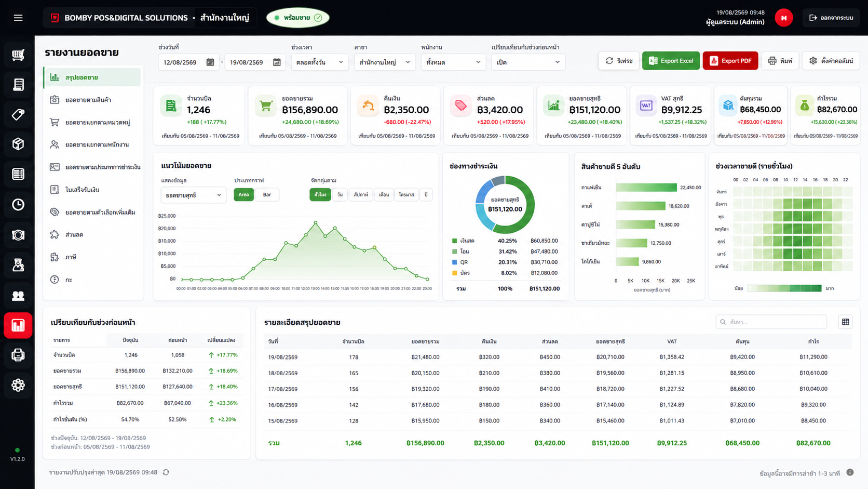Open the พนักงาน employee dropdown
This screenshot has width=868, height=489.
[453, 62]
